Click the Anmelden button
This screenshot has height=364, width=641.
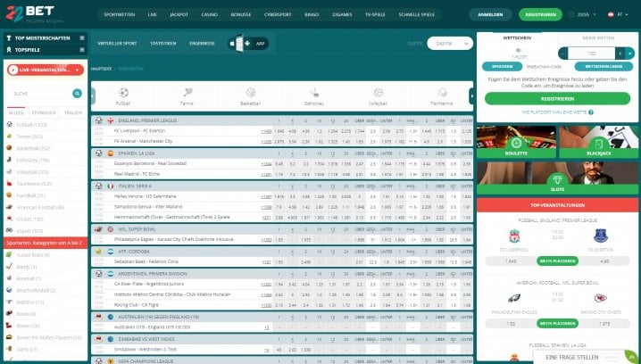click(x=490, y=14)
